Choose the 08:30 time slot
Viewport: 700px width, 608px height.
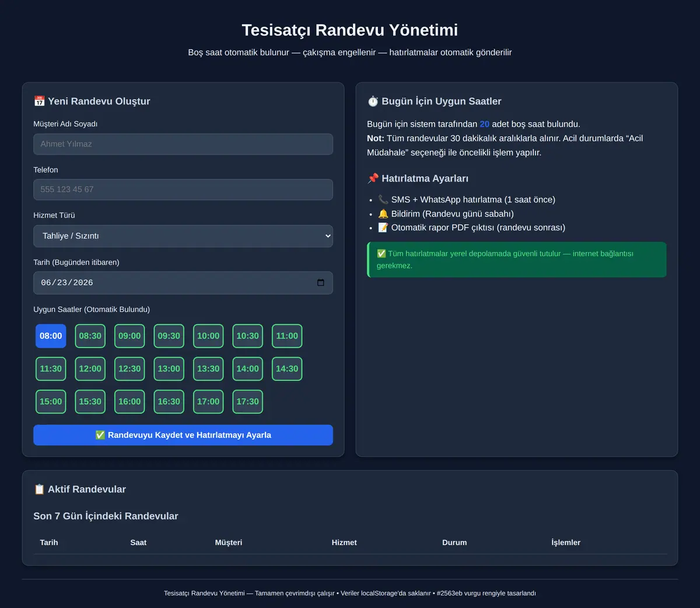(x=90, y=336)
